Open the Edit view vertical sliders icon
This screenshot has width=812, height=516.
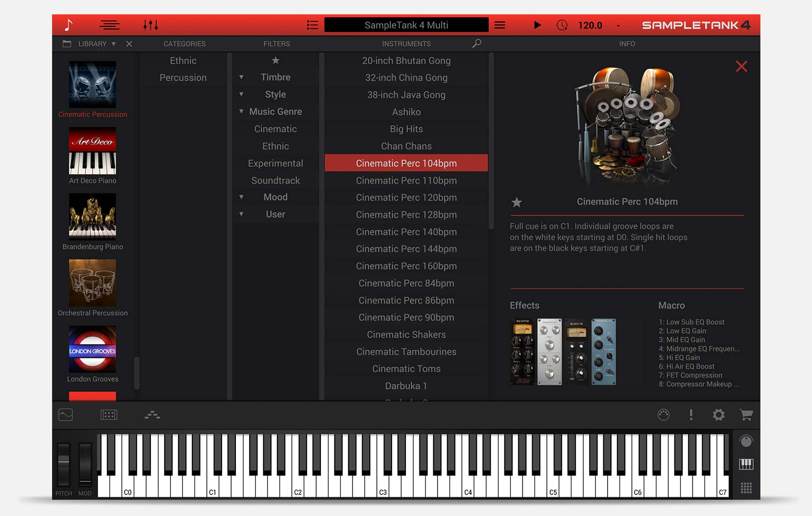coord(151,25)
